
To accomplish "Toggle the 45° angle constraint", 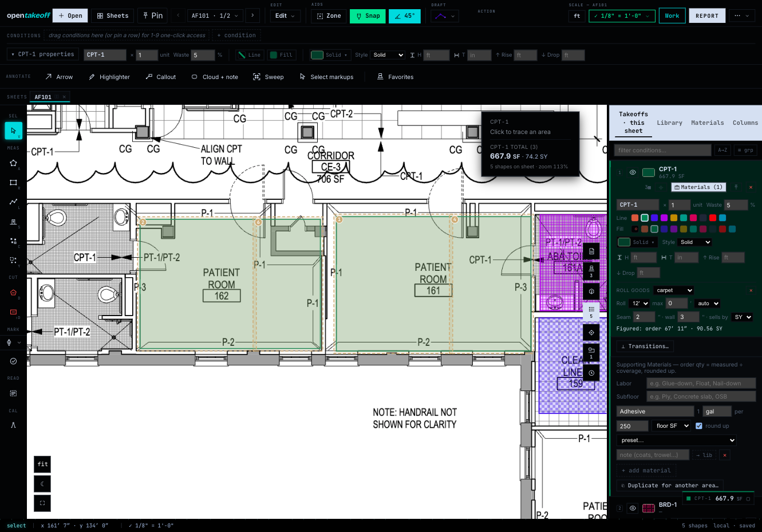I will pyautogui.click(x=404, y=16).
